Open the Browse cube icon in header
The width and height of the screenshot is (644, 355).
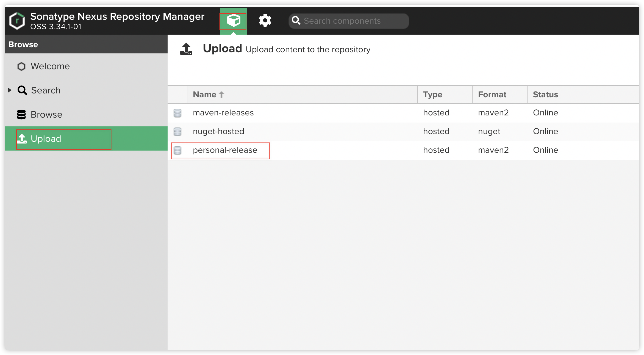234,21
